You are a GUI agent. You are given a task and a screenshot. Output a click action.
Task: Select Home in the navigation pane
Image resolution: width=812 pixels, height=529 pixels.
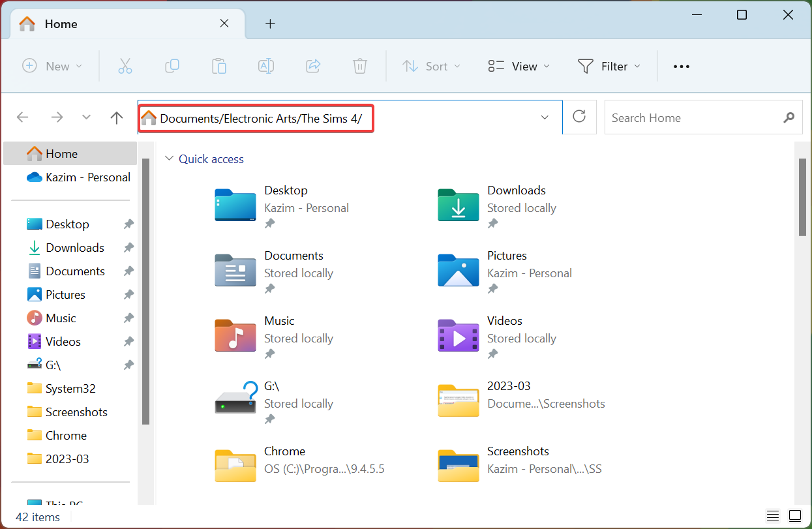click(x=70, y=154)
